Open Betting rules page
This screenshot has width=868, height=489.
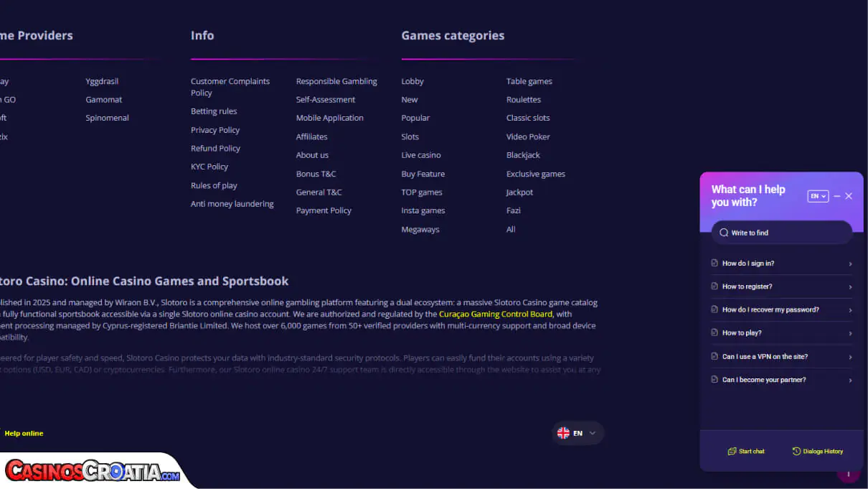coord(214,111)
